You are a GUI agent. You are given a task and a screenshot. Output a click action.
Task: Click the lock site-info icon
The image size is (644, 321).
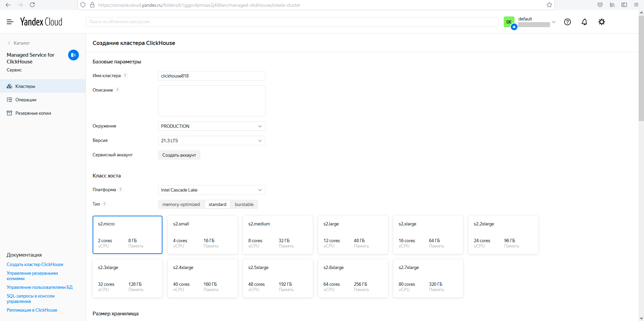click(x=92, y=5)
